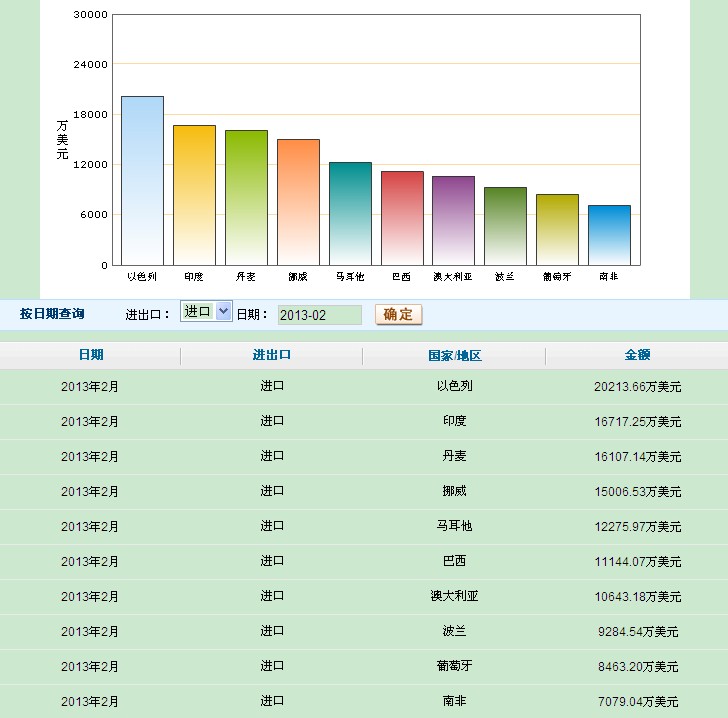Click the dark green 波兰 bar
Viewport: 728px width, 718px height.
pyautogui.click(x=505, y=226)
